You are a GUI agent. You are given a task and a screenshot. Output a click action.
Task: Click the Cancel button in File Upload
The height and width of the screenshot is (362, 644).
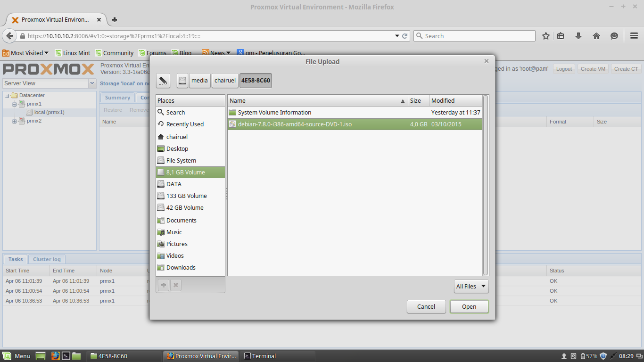point(426,306)
